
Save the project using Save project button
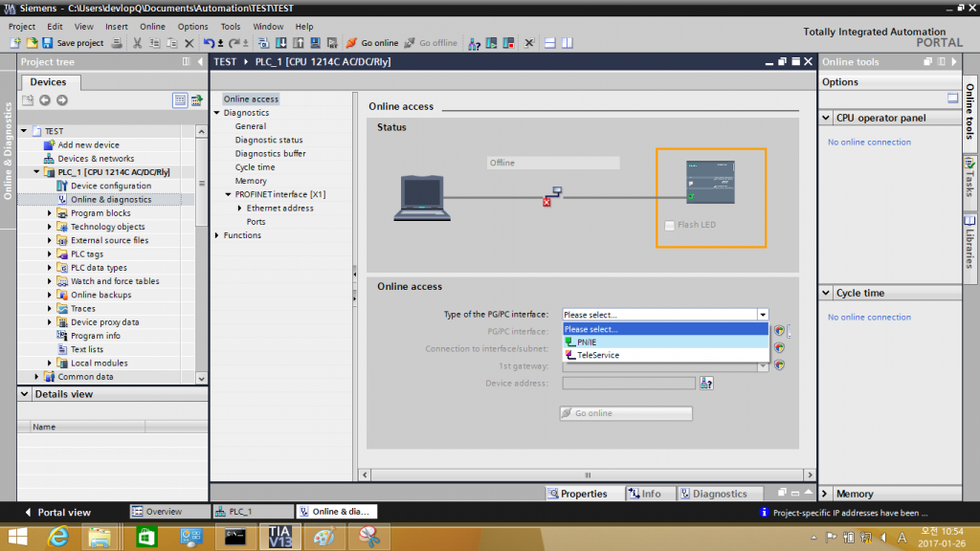click(x=73, y=43)
